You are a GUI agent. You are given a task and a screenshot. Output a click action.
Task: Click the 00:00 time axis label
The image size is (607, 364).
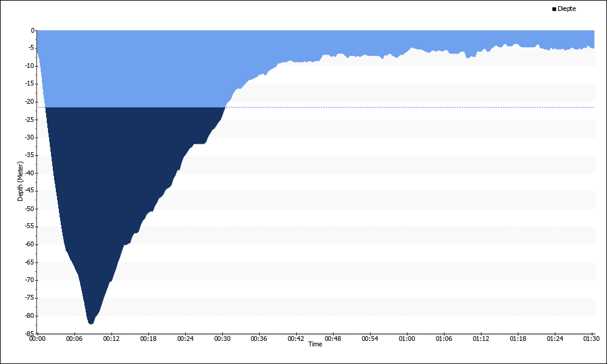(x=37, y=339)
